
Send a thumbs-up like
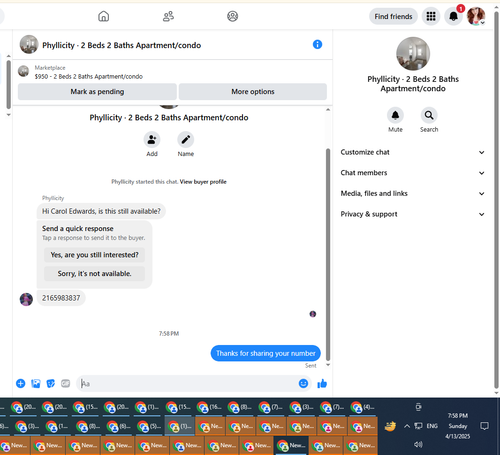322,384
